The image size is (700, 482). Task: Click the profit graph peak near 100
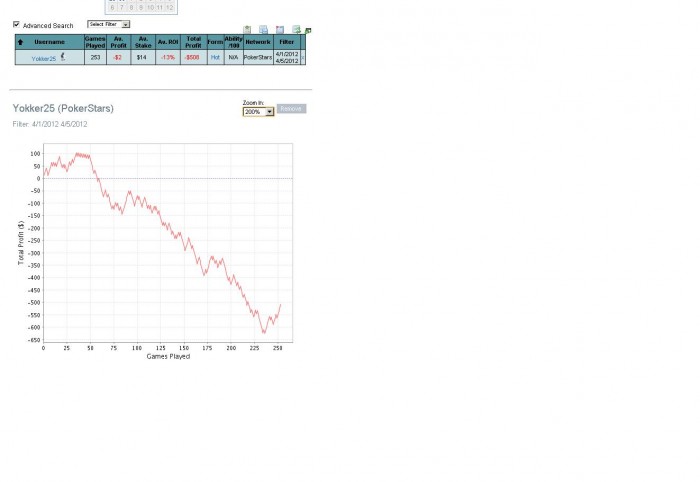tap(78, 154)
